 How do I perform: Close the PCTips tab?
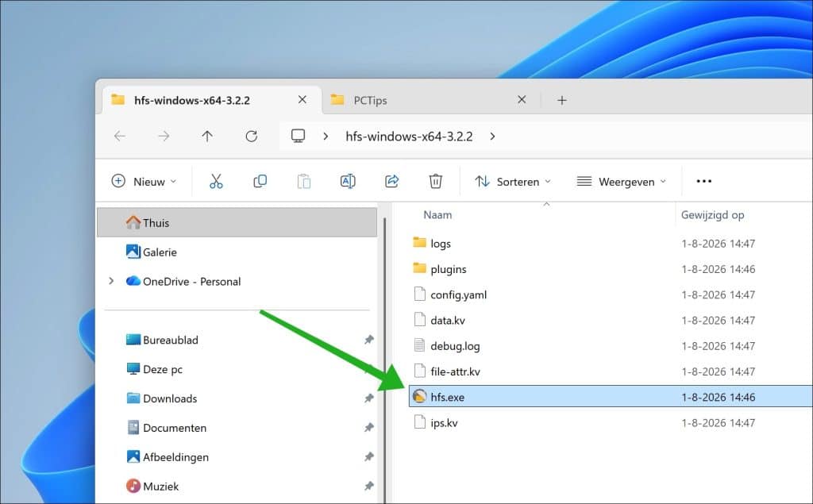pyautogui.click(x=522, y=99)
